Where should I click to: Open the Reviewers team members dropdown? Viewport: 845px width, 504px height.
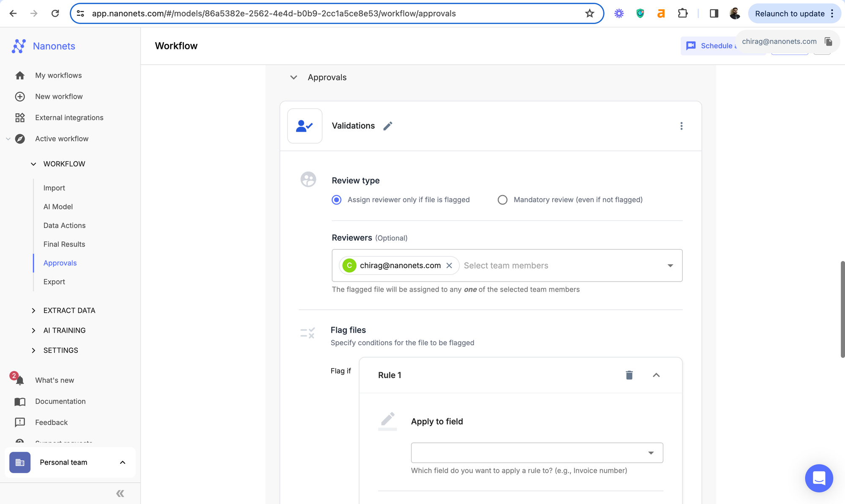point(670,266)
